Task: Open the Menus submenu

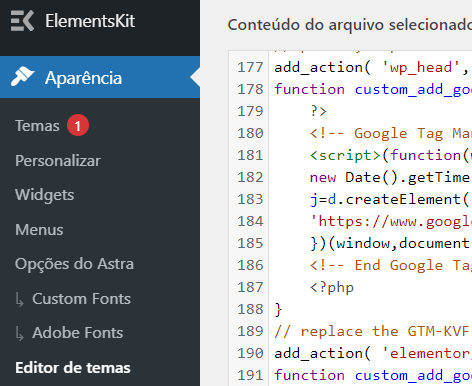Action: pyautogui.click(x=39, y=230)
